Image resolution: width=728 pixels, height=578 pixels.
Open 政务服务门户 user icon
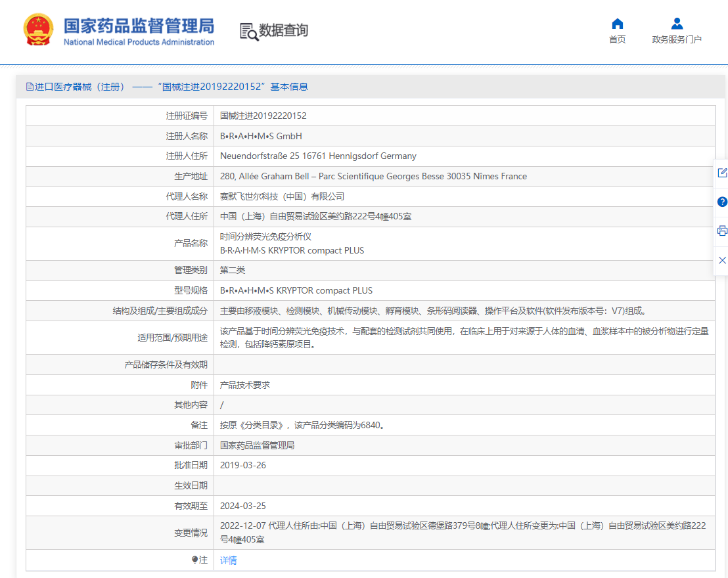click(677, 24)
